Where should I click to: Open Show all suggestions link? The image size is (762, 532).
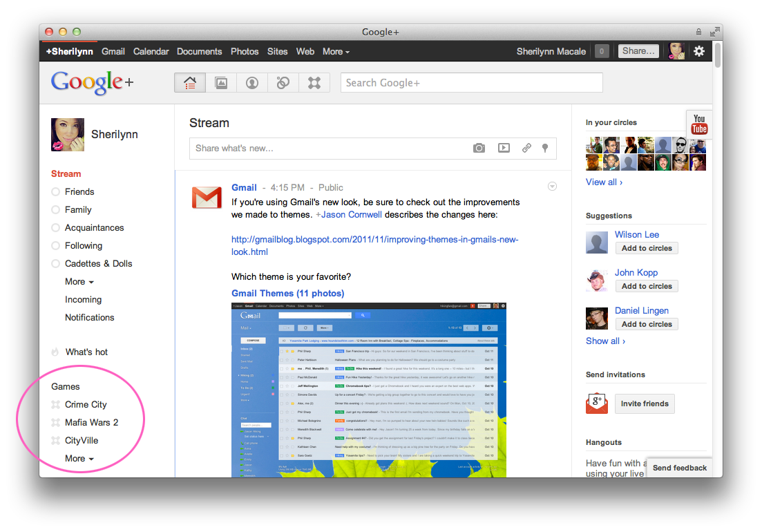click(x=605, y=341)
